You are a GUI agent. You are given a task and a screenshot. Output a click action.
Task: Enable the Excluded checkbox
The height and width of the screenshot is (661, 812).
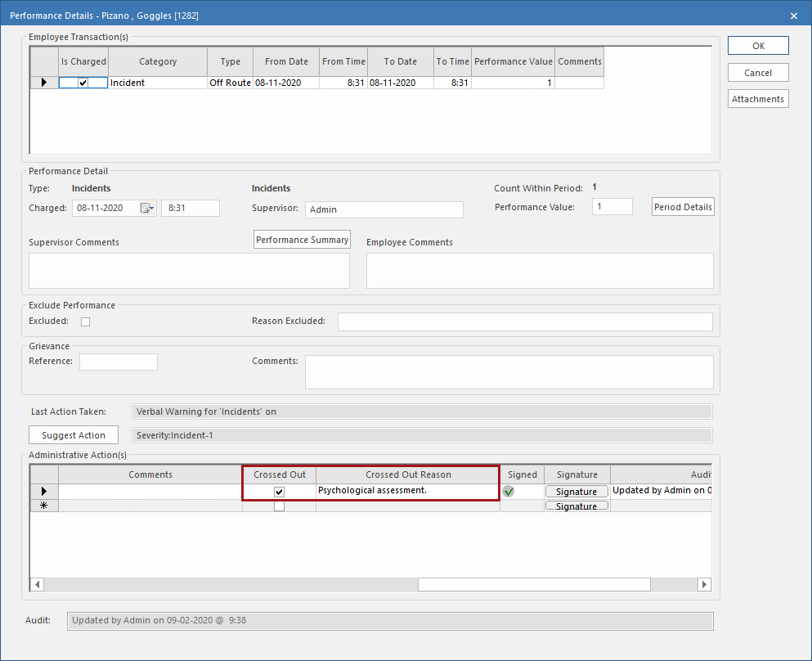click(85, 322)
